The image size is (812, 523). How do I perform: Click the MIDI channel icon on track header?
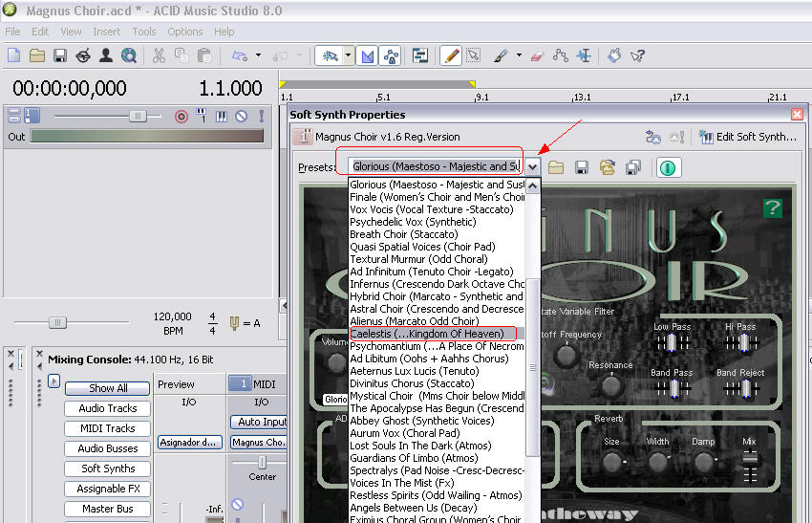pos(202,115)
